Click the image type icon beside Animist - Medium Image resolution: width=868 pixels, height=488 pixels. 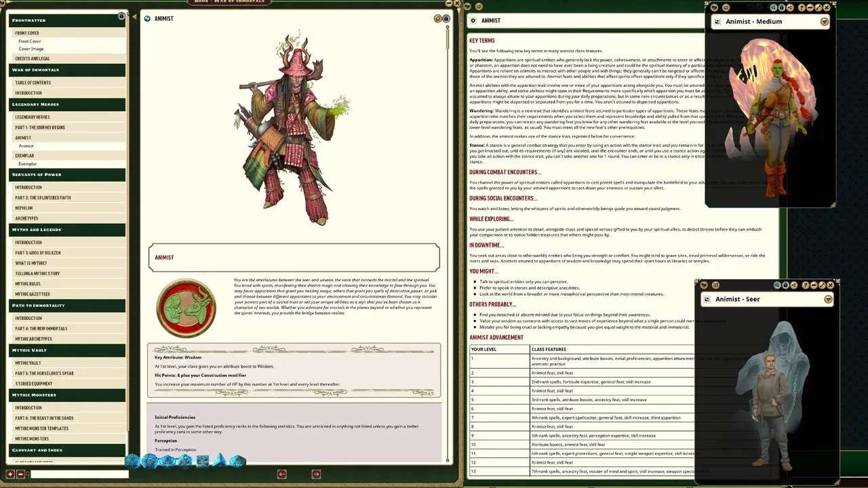click(717, 22)
